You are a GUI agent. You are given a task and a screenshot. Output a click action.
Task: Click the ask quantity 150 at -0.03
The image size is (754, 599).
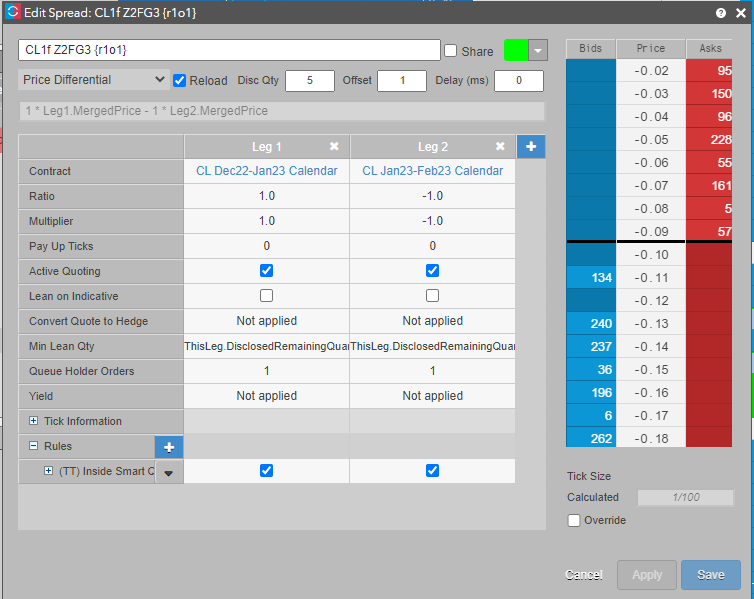click(709, 93)
